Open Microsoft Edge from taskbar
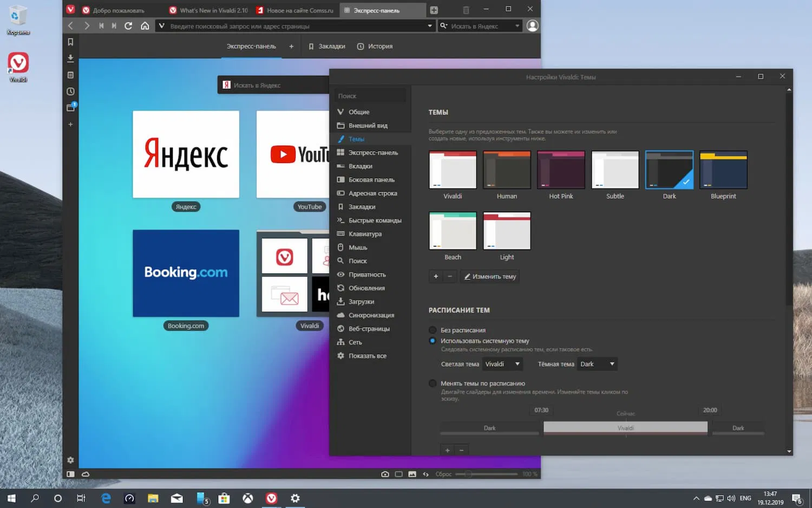The image size is (812, 508). pos(106,498)
